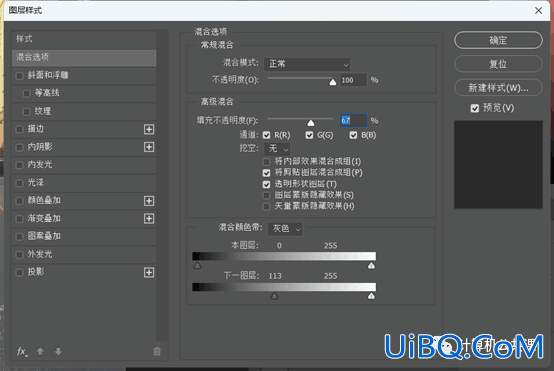This screenshot has width=554, height=371.
Task: Click 下一图层 black point handle at 113
Action: pos(274,296)
